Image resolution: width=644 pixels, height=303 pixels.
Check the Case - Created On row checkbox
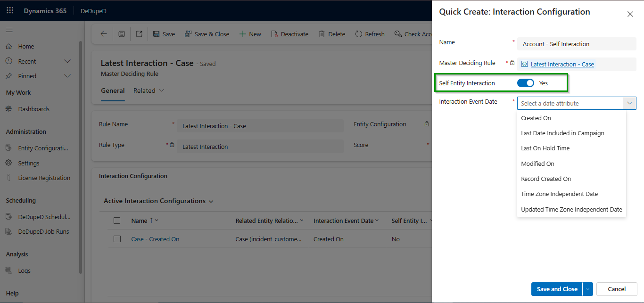(117, 239)
